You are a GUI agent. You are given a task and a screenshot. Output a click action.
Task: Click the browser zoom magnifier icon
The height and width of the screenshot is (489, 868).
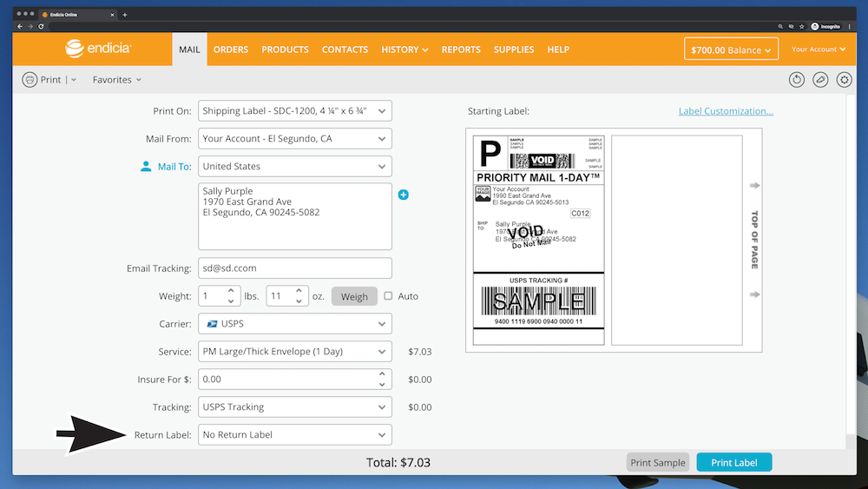click(x=780, y=27)
